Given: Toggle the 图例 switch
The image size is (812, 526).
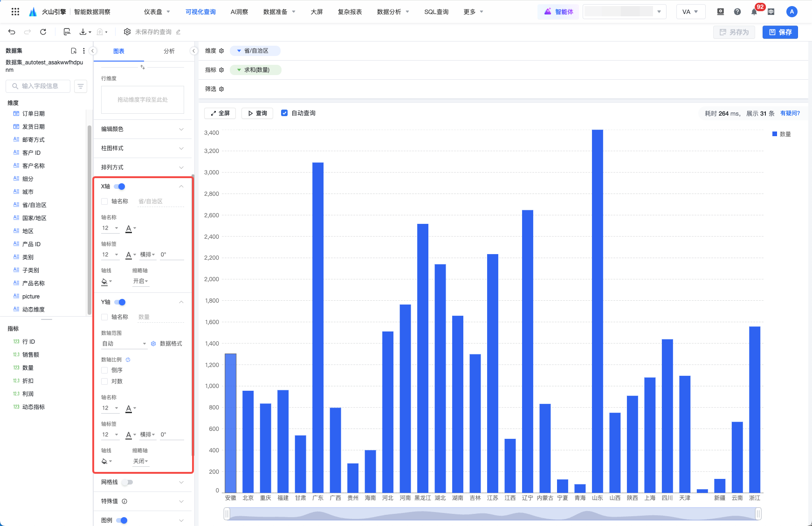Looking at the screenshot, I should click(122, 520).
